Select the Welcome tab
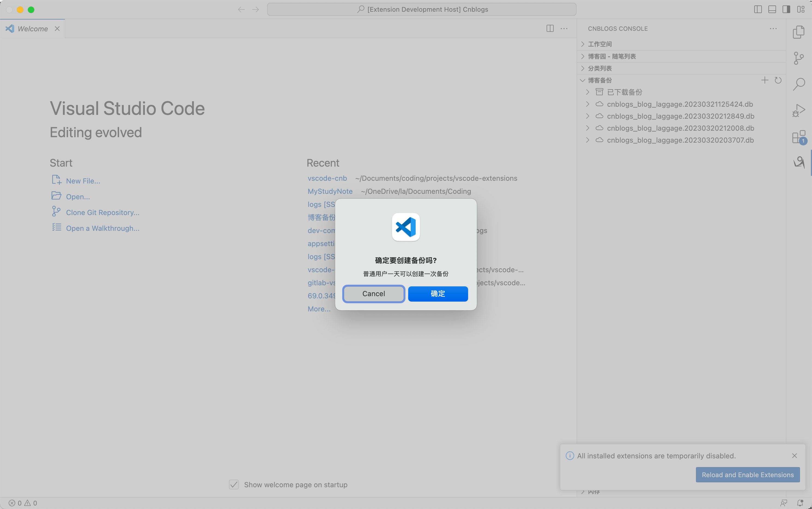This screenshot has width=812, height=509. tap(32, 29)
